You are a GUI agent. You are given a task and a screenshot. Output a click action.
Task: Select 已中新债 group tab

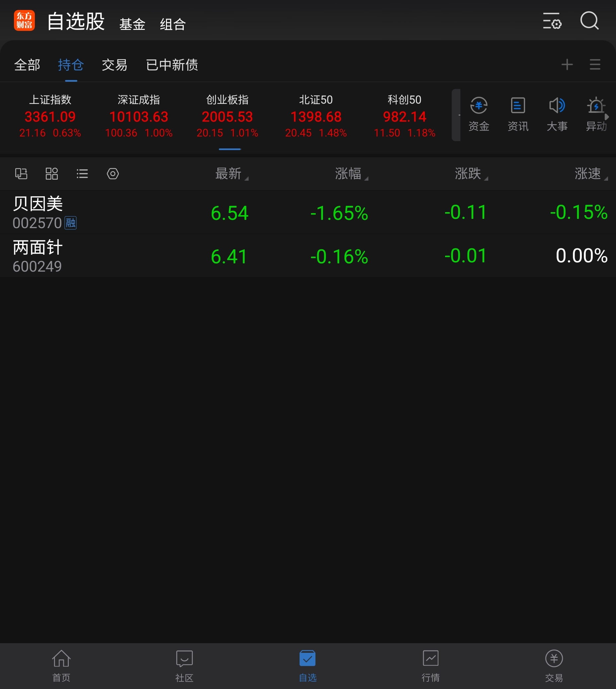[x=172, y=65]
